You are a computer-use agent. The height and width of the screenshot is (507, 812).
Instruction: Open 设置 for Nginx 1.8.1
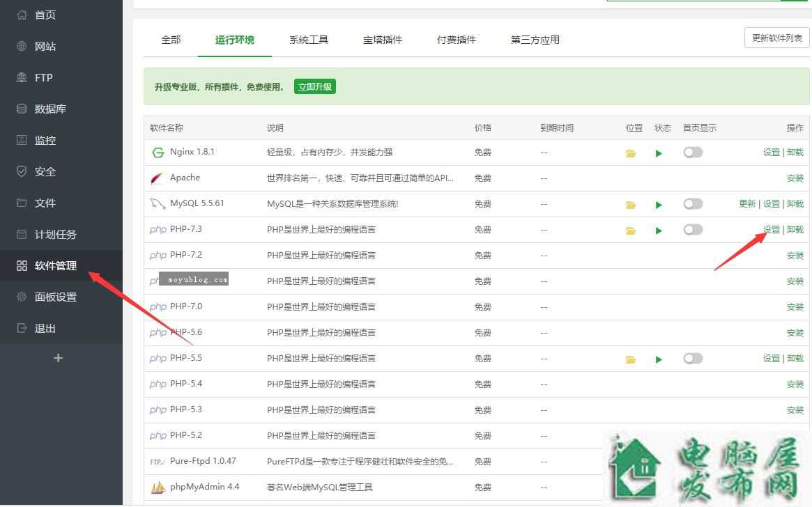tap(771, 152)
